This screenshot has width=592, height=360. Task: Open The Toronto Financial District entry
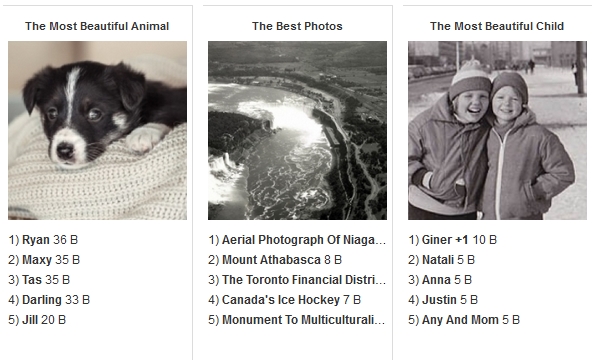click(304, 280)
